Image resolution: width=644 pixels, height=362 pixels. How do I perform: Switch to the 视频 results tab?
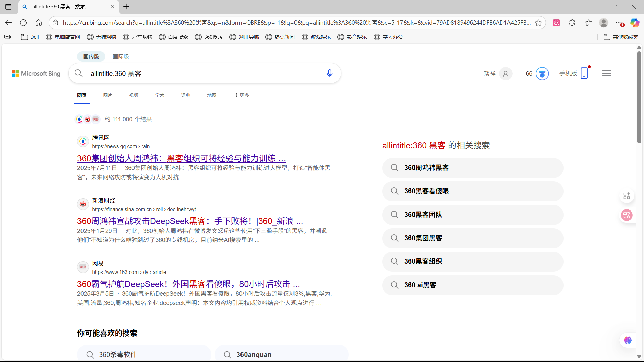click(133, 95)
